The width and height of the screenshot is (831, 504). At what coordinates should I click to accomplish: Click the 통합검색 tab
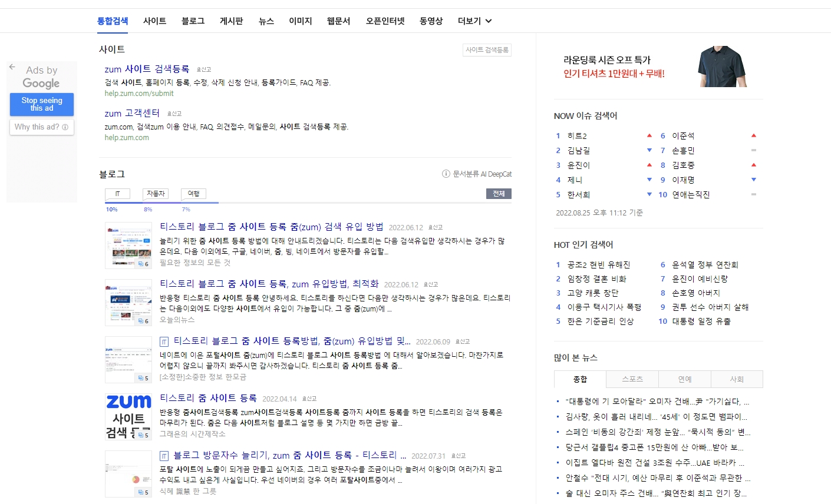[x=113, y=21]
